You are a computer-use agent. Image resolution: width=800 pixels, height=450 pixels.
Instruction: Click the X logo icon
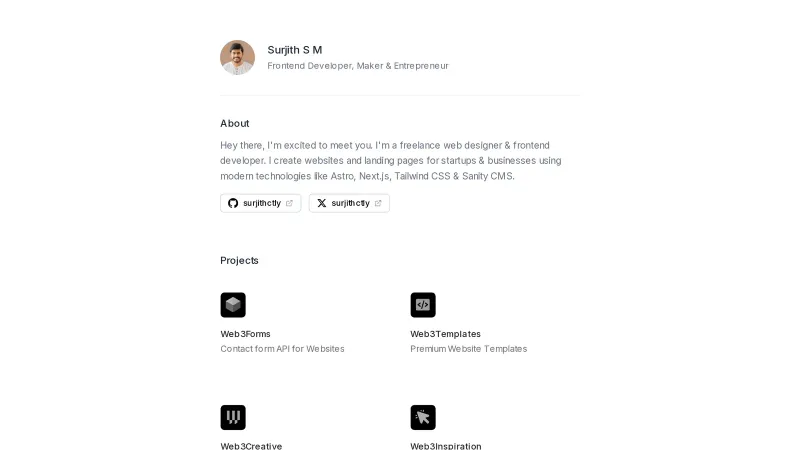322,203
